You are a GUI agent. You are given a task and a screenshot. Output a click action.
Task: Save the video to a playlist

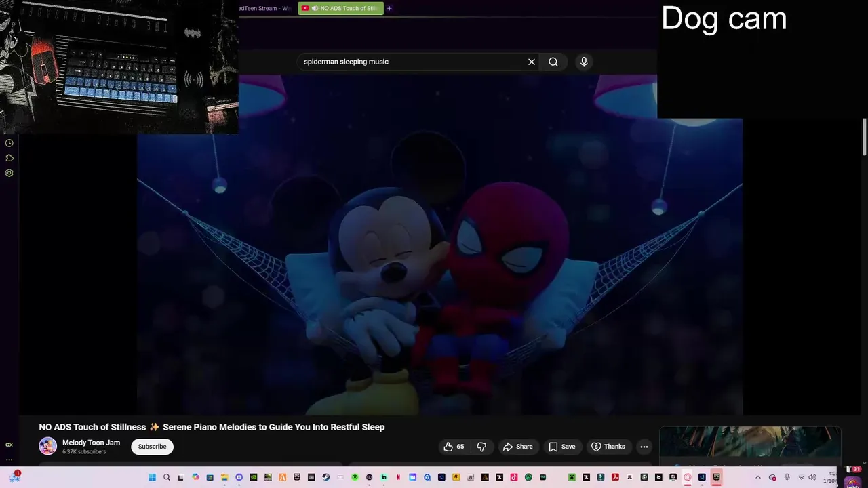click(561, 447)
